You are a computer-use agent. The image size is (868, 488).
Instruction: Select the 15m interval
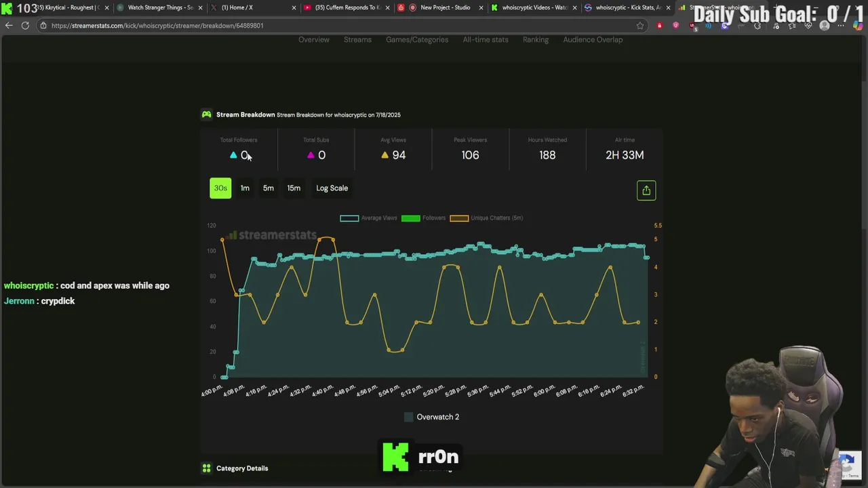point(294,188)
